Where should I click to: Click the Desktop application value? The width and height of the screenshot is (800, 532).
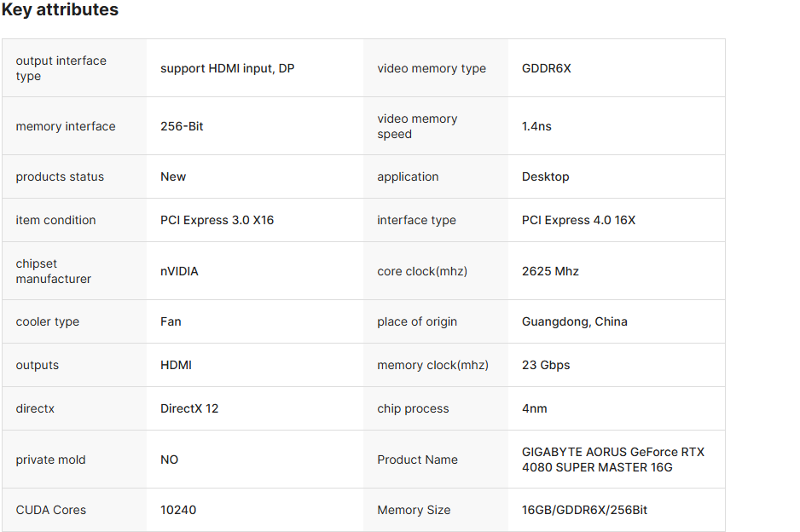click(x=545, y=176)
